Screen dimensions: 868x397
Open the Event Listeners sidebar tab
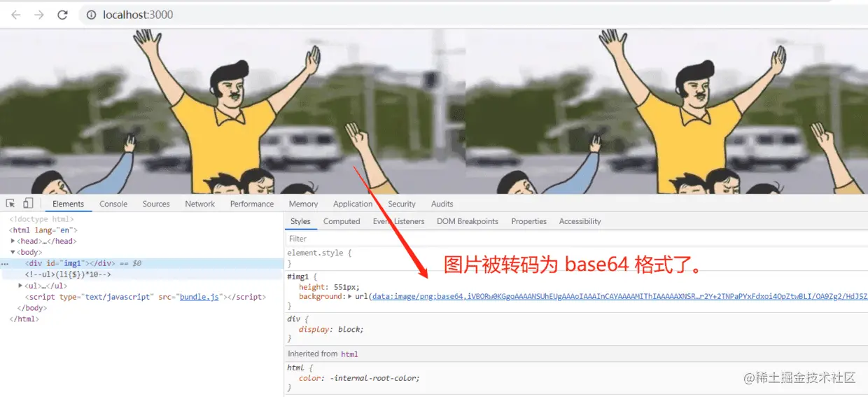coord(398,221)
